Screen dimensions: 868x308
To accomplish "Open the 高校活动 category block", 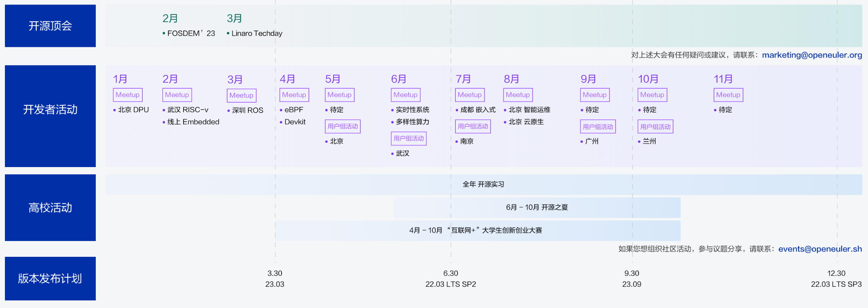I will tap(50, 207).
